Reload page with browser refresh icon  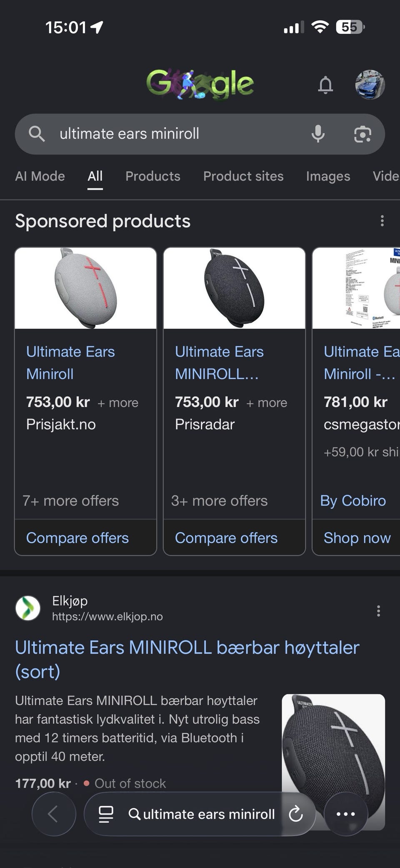coord(295,814)
